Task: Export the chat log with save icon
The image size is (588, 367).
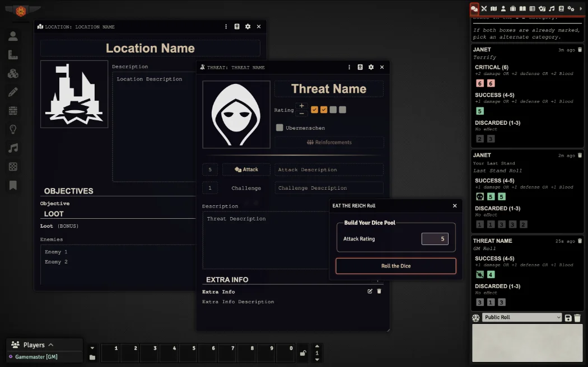Action: [x=568, y=318]
